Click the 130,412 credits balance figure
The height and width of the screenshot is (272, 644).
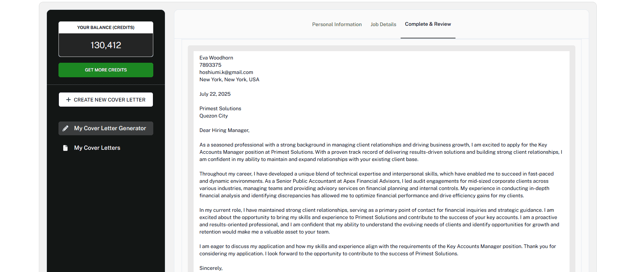pos(106,45)
